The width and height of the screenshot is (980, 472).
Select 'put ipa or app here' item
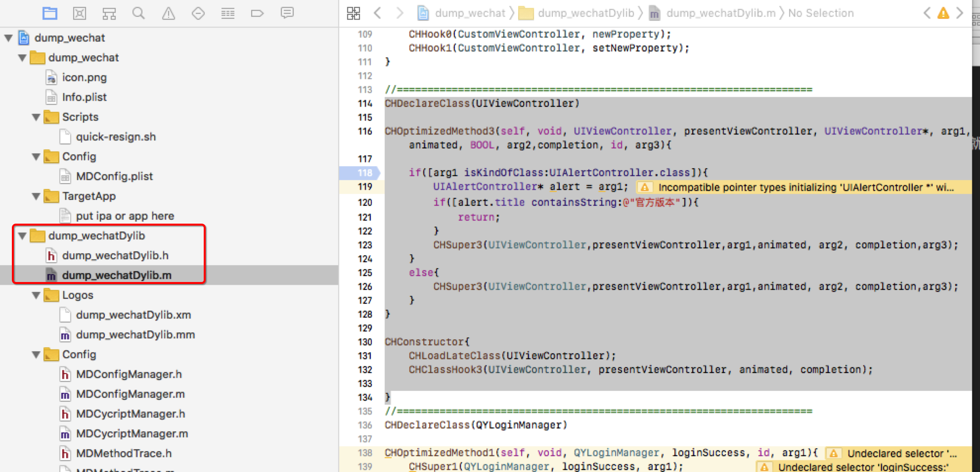pos(125,216)
